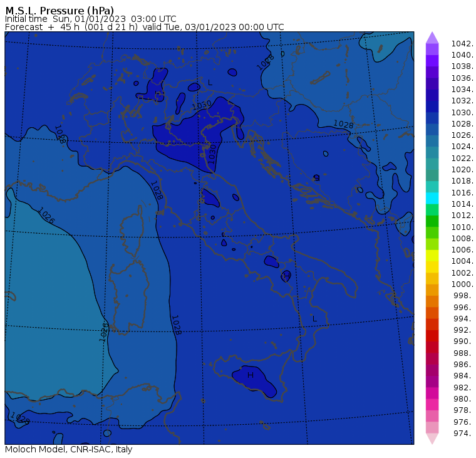The width and height of the screenshot is (476, 458).
Task: Click the '974.' legend label
Action: [x=463, y=433]
